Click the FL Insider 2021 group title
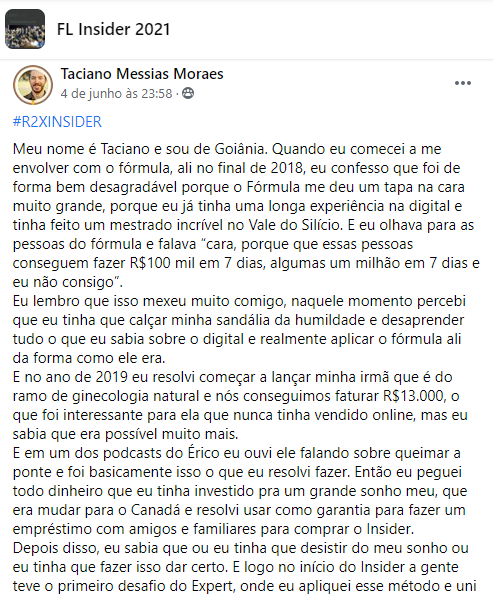Screen dimensions: 493x598 (x=113, y=29)
